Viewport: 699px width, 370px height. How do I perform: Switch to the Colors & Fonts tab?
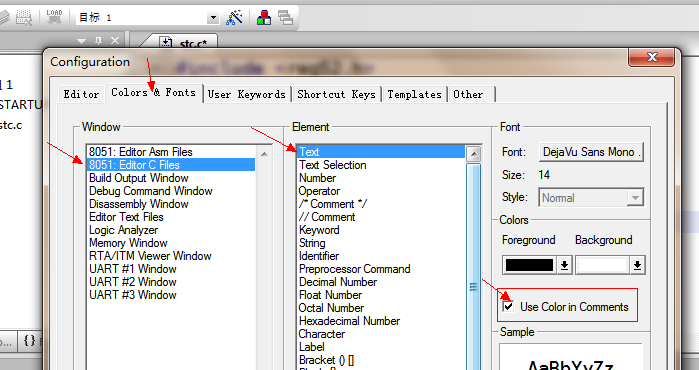pos(153,93)
